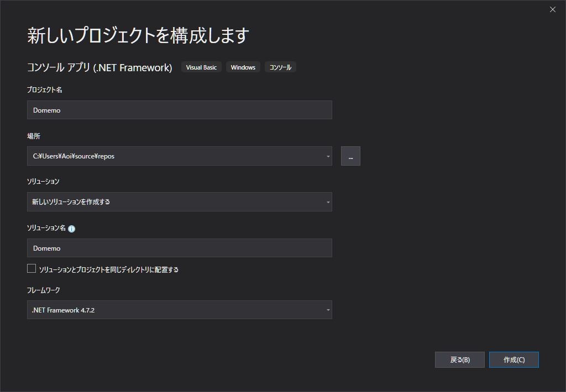This screenshot has height=392, width=566.
Task: Enable placing solution and project in same directory
Action: tap(32, 269)
